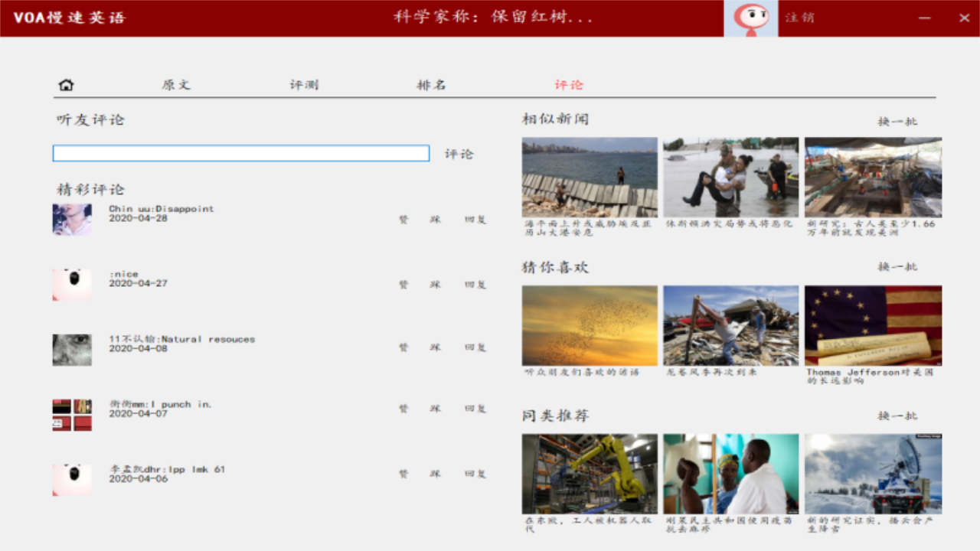Switch to the 原文 tab

(178, 84)
